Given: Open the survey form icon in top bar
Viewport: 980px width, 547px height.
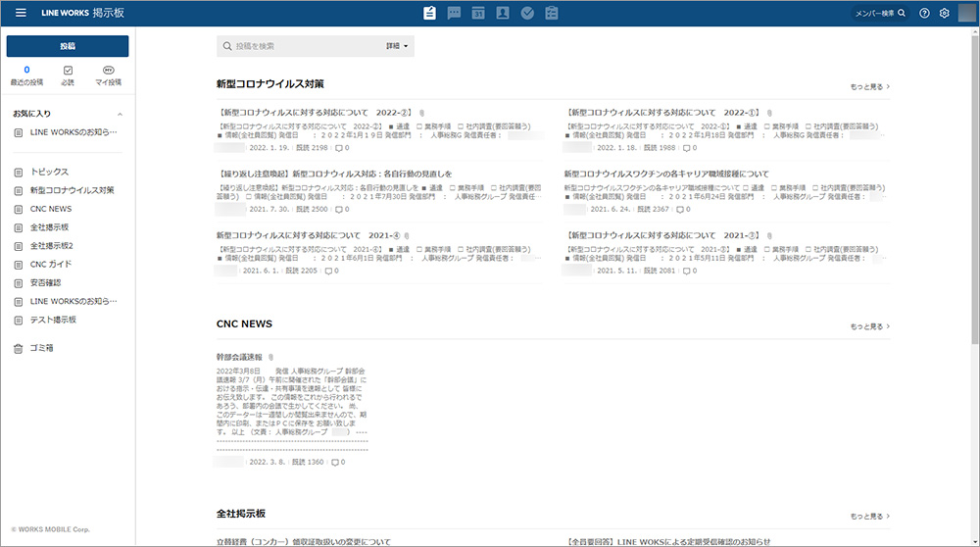Looking at the screenshot, I should point(552,13).
